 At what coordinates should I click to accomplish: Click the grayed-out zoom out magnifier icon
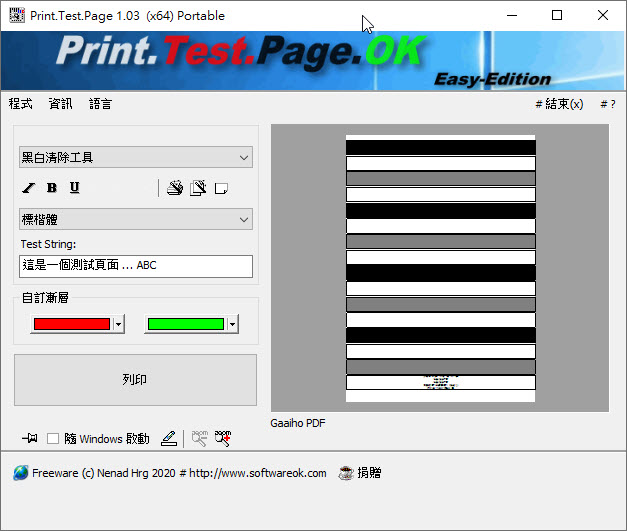[200, 438]
